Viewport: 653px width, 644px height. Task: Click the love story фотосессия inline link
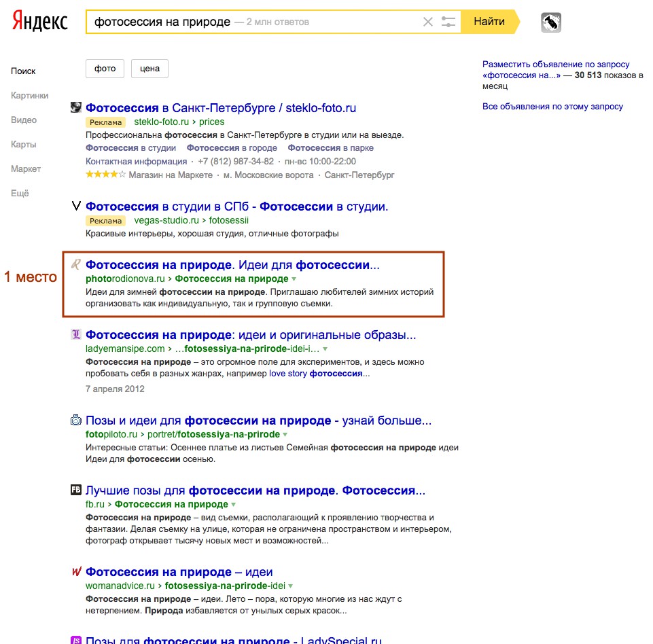point(316,374)
